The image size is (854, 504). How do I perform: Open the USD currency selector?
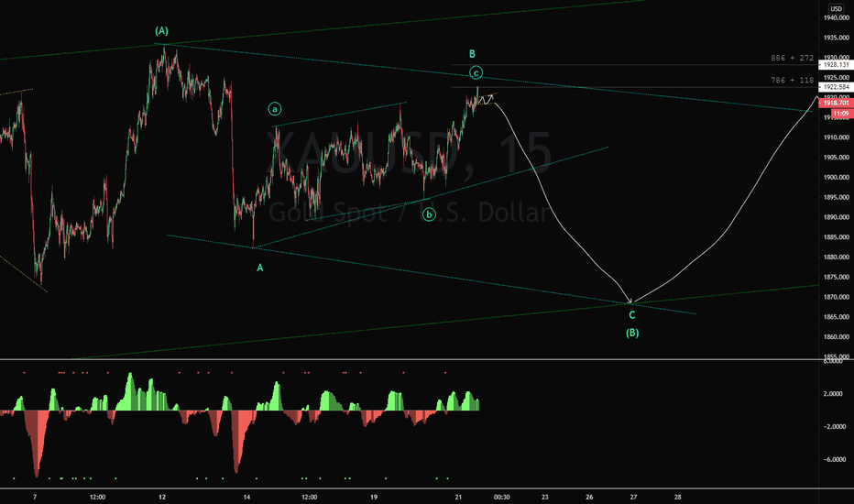[836, 8]
